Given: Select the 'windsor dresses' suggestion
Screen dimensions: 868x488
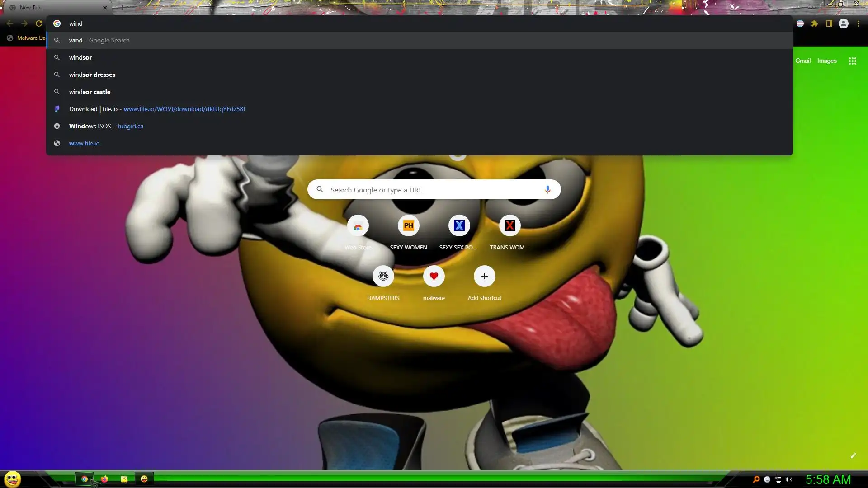Looking at the screenshot, I should [92, 75].
